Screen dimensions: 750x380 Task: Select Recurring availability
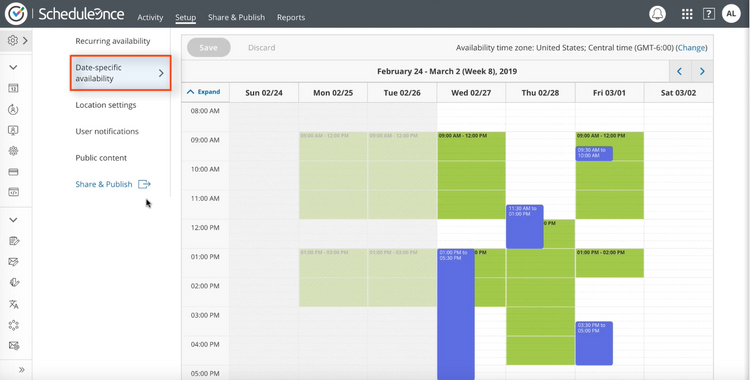113,41
